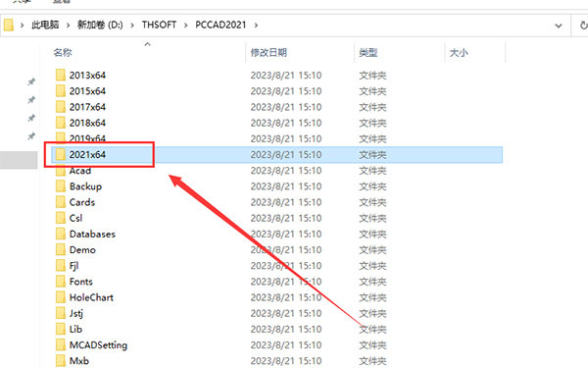Select the 2018x64 folder icon
588x368 pixels.
(x=61, y=123)
